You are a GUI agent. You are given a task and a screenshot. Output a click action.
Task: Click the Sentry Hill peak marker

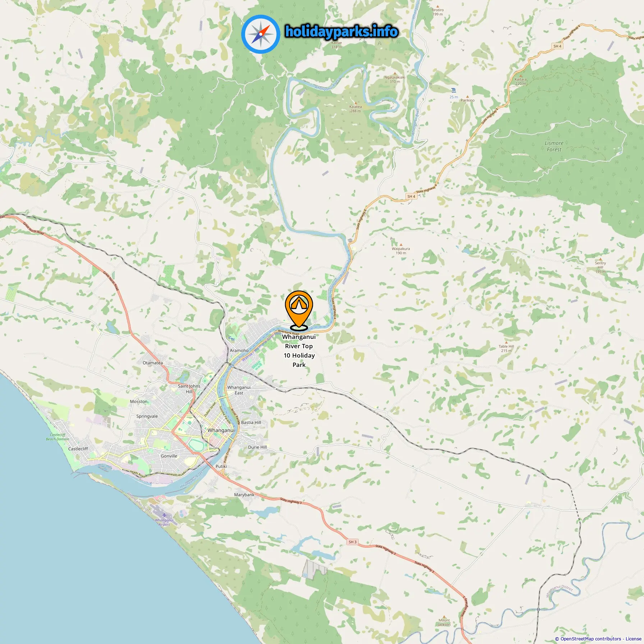click(x=601, y=259)
